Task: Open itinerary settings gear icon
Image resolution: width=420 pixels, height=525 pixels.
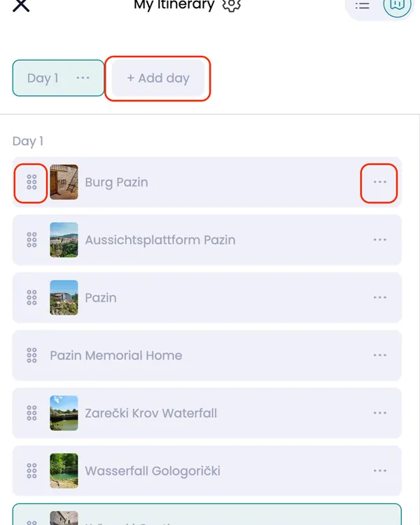Action: pyautogui.click(x=232, y=5)
